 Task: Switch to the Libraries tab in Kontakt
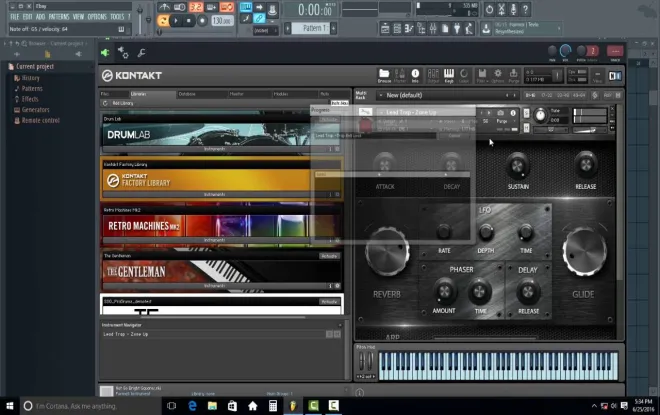pyautogui.click(x=151, y=94)
